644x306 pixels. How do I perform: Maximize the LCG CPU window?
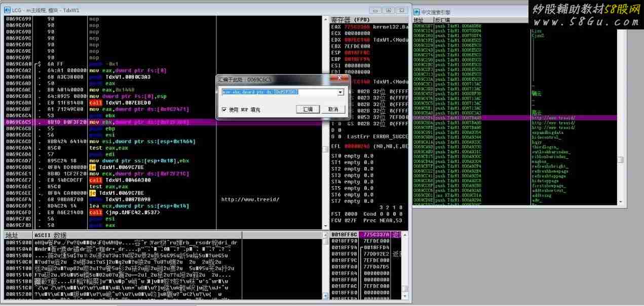tap(388, 10)
